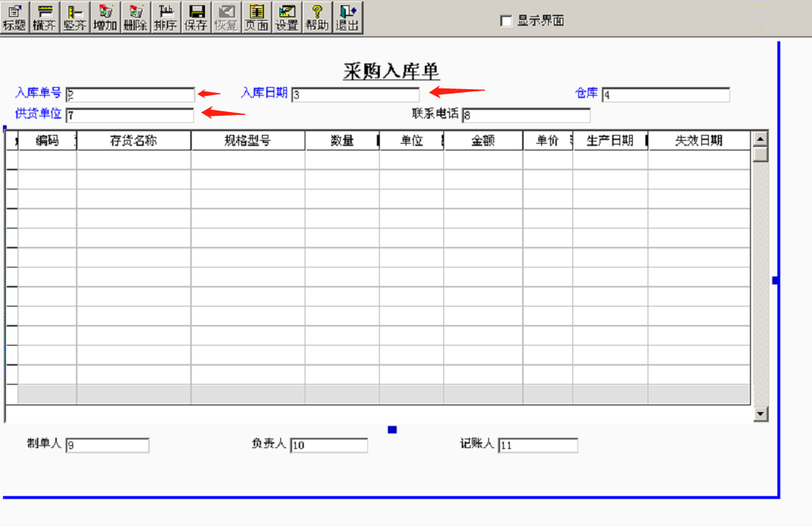Click the 制单人 input field
This screenshot has width=812, height=527.
108,445
